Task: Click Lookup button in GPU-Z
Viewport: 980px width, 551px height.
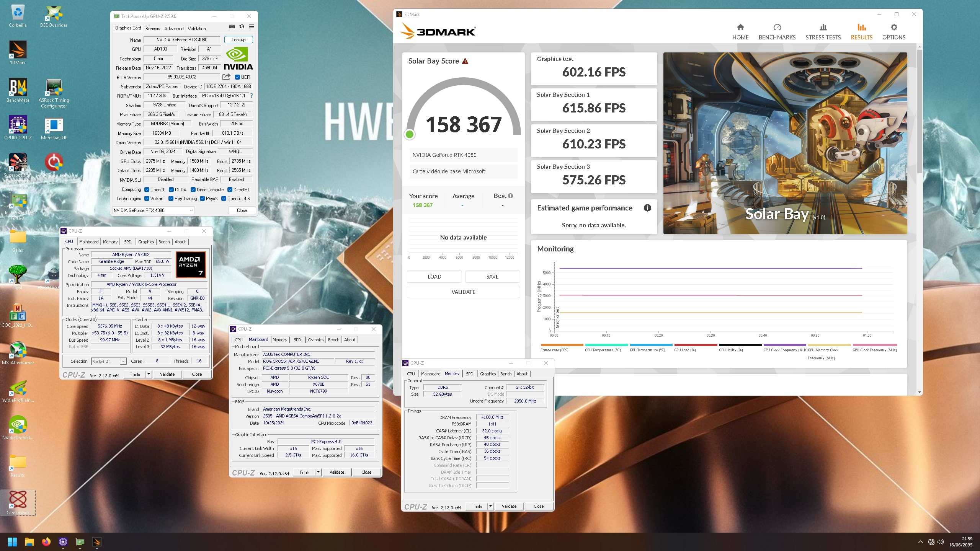Action: (238, 39)
